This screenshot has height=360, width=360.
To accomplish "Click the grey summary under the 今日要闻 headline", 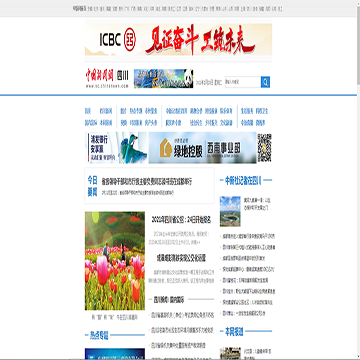I will (x=138, y=193).
